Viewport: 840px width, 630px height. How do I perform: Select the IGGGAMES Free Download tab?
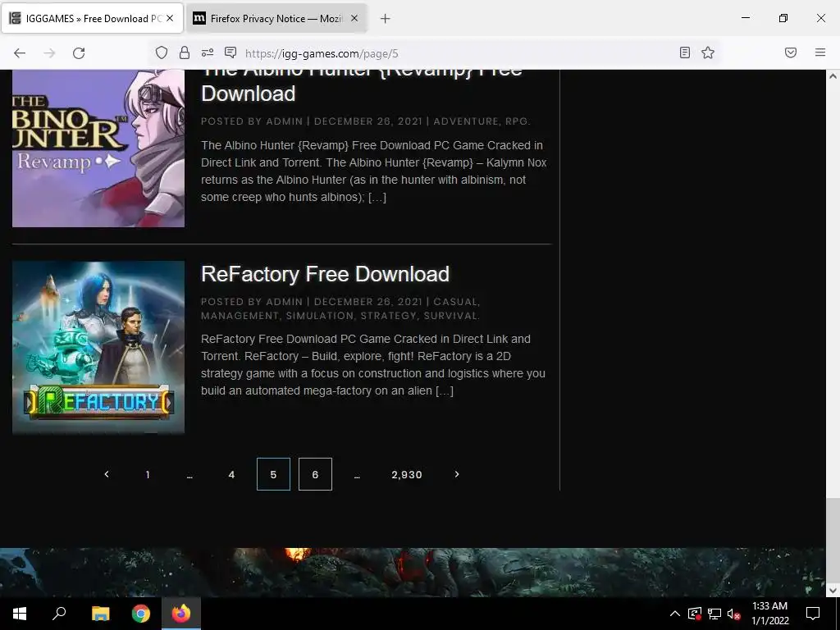tap(92, 18)
